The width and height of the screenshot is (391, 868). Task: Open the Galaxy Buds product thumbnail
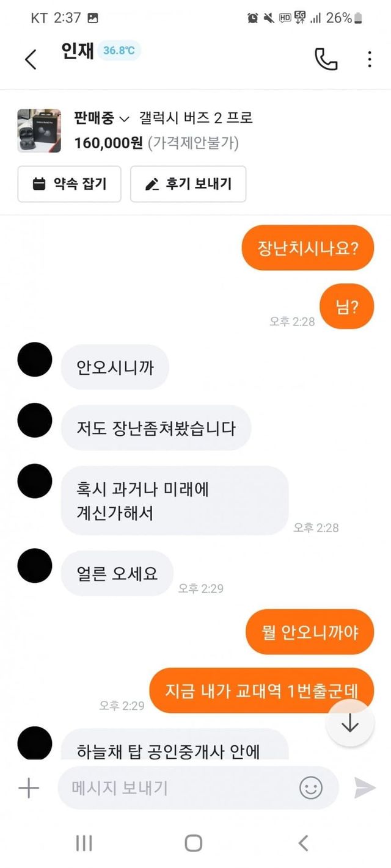(39, 131)
